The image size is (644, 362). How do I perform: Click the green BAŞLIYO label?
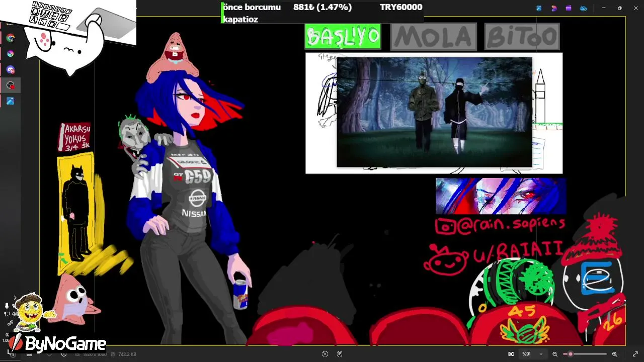coord(343,37)
